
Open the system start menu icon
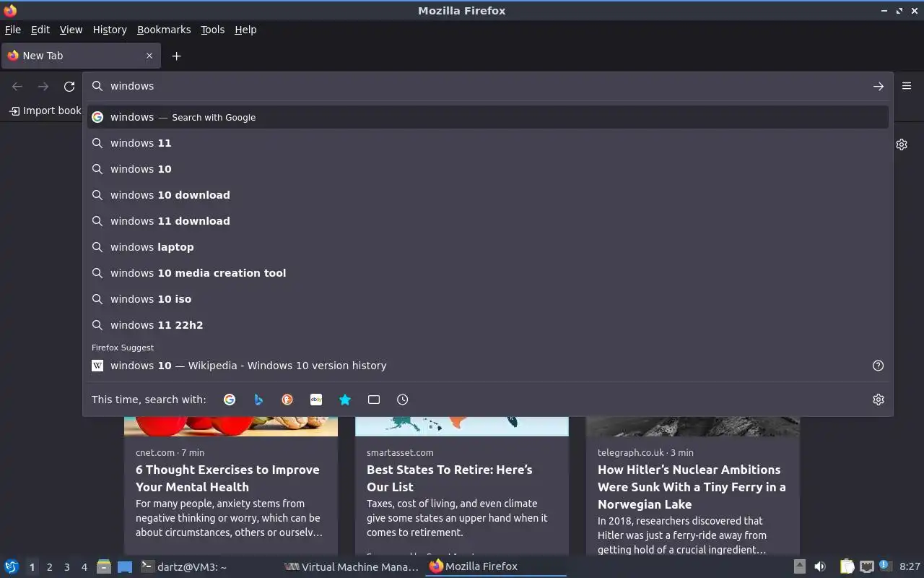click(x=11, y=566)
